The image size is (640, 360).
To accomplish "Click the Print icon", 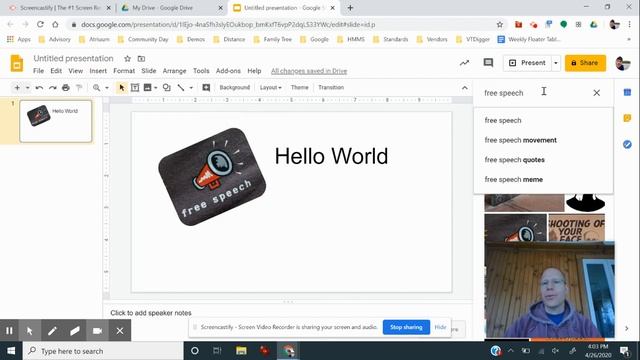I will tap(66, 87).
